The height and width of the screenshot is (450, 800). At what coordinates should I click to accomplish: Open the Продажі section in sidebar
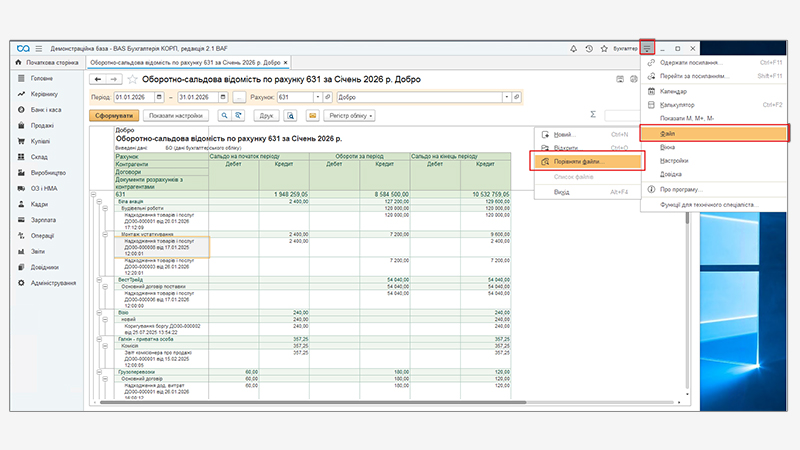point(41,125)
